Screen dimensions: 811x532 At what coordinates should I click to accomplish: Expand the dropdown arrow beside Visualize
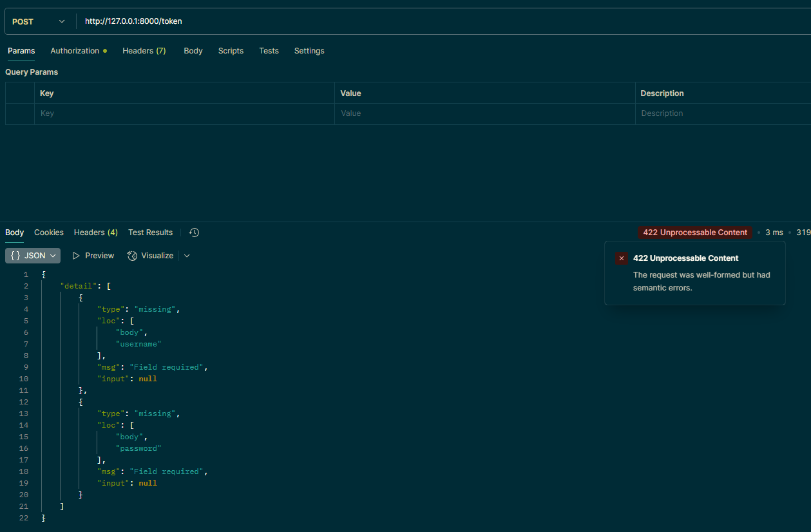coord(187,256)
